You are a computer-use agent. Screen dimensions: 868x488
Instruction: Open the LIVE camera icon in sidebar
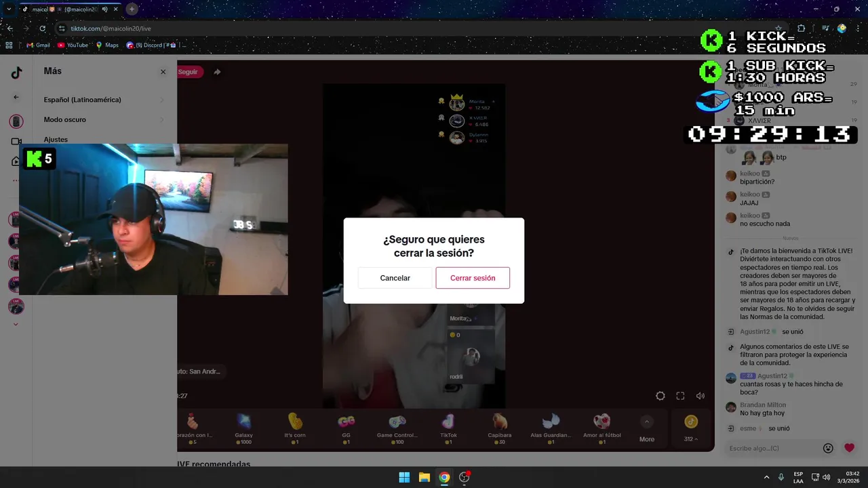tap(16, 142)
